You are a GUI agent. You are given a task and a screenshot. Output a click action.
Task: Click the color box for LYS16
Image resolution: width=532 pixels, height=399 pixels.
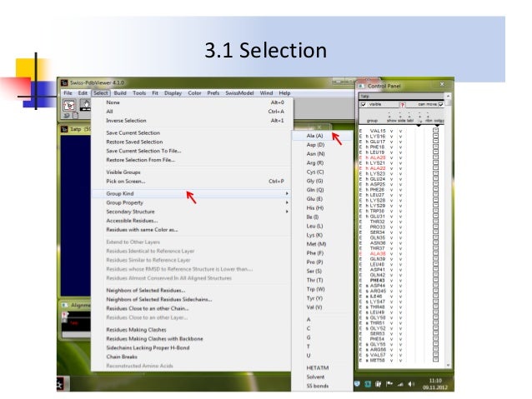(435, 136)
